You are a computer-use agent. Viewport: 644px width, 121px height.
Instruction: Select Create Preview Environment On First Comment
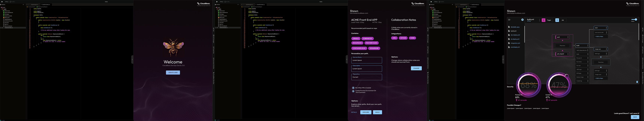pos(353,91)
